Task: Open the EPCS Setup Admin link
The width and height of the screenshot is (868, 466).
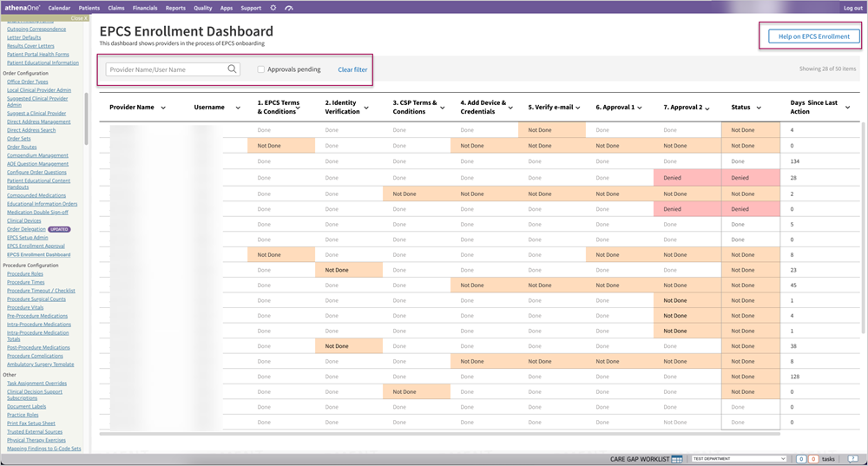Action: [28, 238]
